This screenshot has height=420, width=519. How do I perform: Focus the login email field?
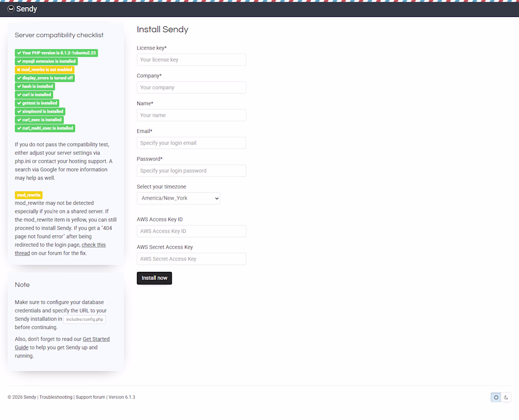tap(191, 143)
